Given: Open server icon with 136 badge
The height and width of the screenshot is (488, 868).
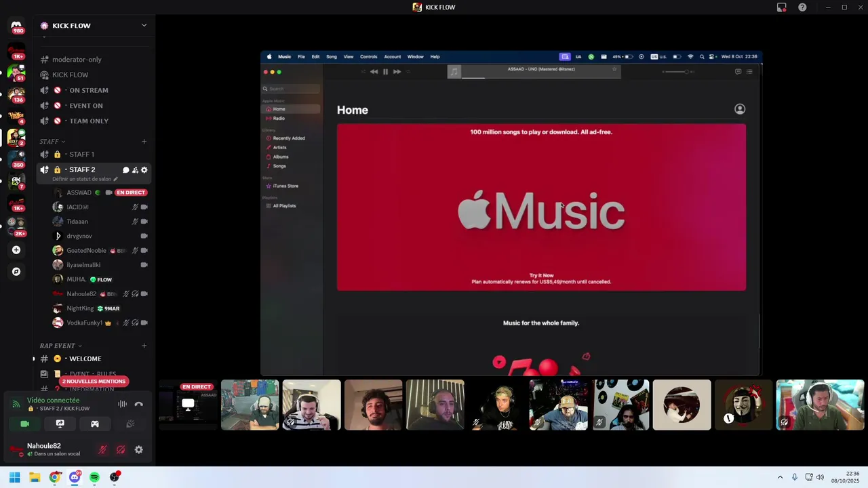Looking at the screenshot, I should (x=16, y=94).
